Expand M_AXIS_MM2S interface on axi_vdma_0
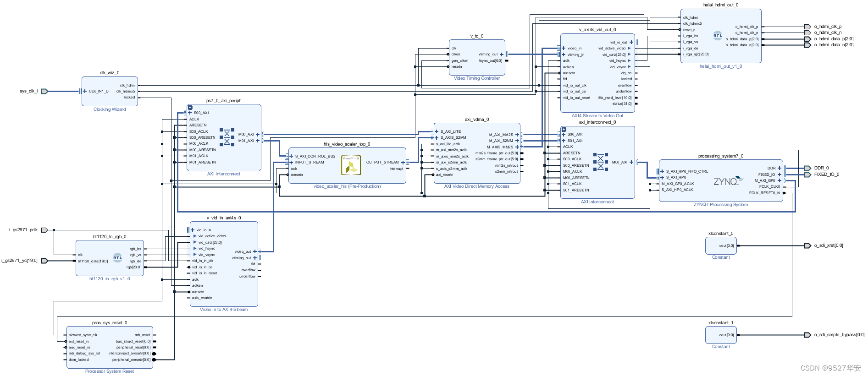The image size is (868, 376). 517,147
